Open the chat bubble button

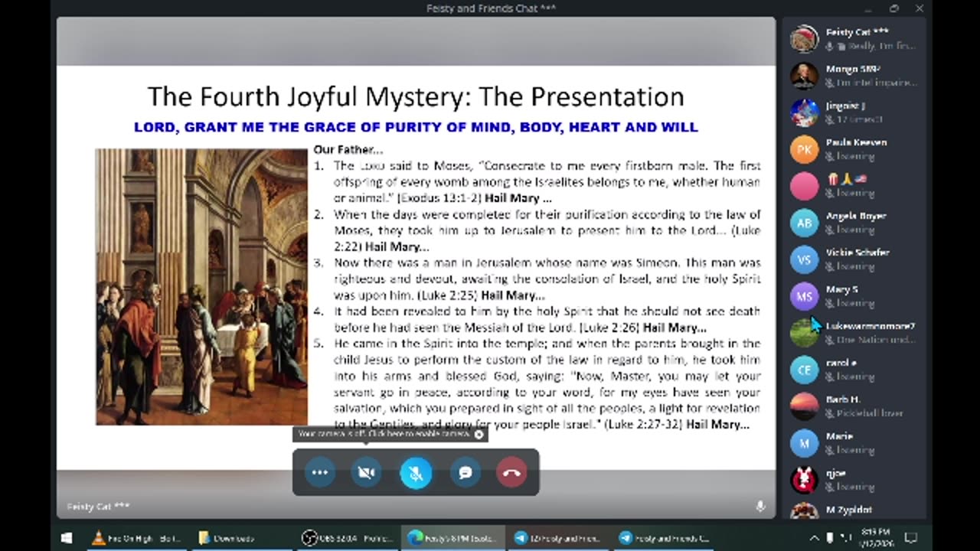(x=465, y=473)
